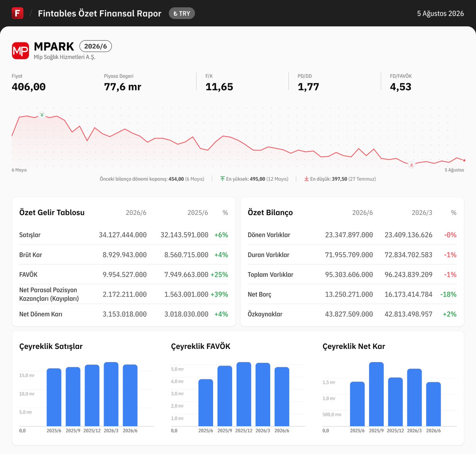Click the Satışlar 2026/6 value 34.127.444.000

click(x=123, y=235)
